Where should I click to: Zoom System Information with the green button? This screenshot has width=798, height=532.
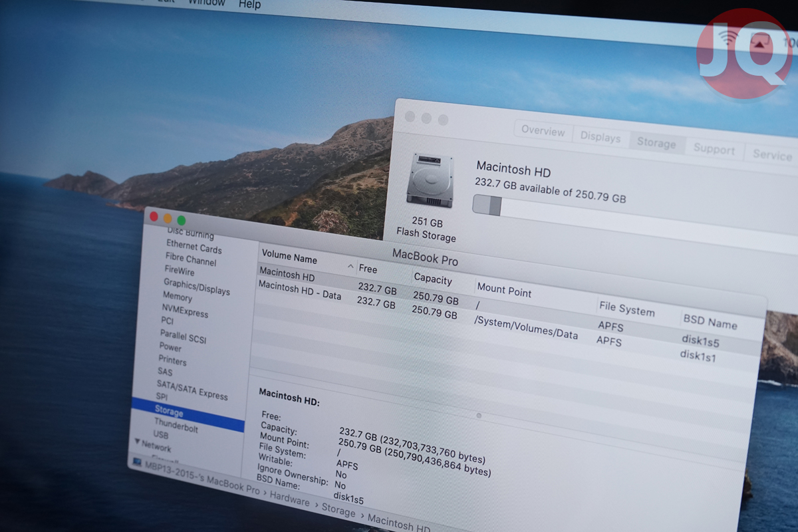182,220
